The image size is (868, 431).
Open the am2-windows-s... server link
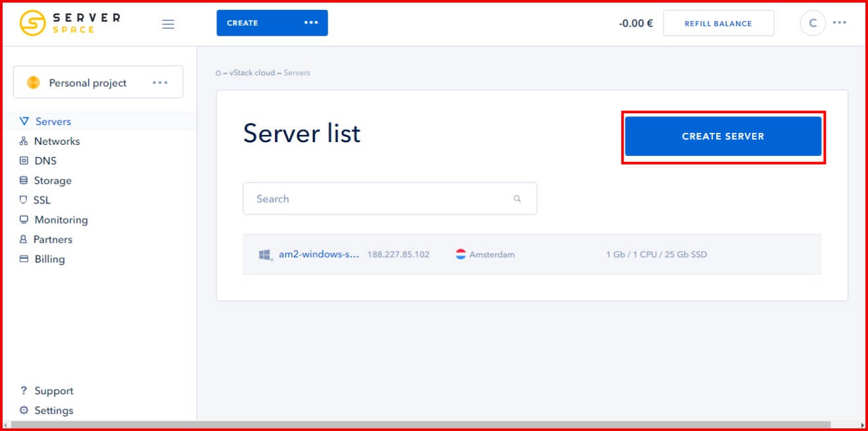point(318,254)
